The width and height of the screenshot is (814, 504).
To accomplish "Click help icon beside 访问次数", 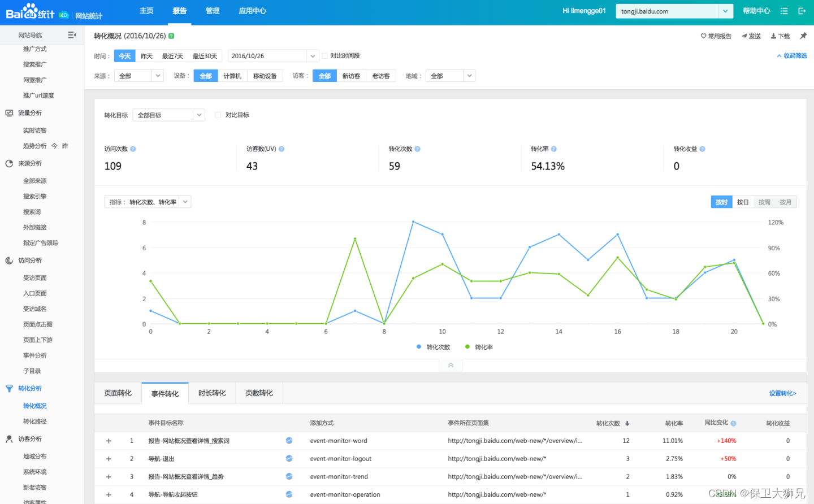I will coord(133,149).
